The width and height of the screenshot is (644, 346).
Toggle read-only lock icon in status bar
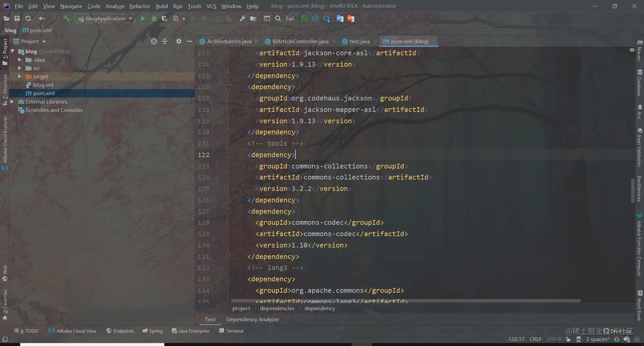click(568, 339)
